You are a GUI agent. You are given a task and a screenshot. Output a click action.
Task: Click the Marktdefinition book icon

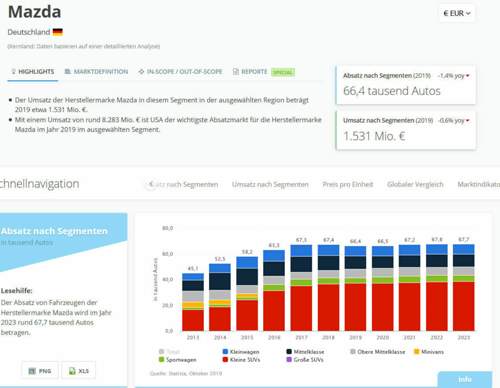point(68,72)
